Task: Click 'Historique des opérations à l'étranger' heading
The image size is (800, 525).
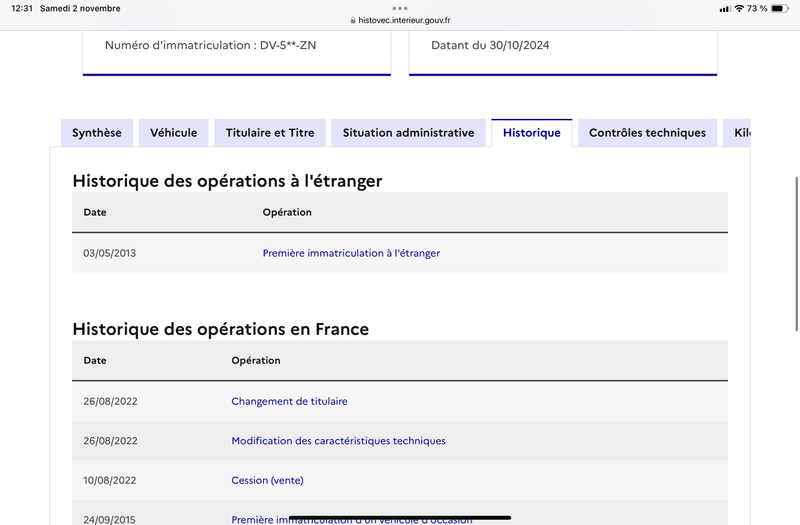Action: pyautogui.click(x=227, y=181)
